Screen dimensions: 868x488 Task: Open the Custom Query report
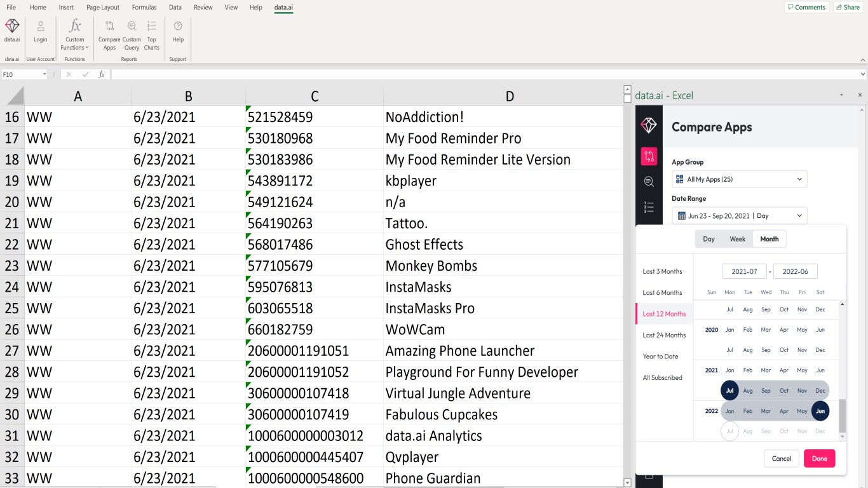pyautogui.click(x=132, y=34)
